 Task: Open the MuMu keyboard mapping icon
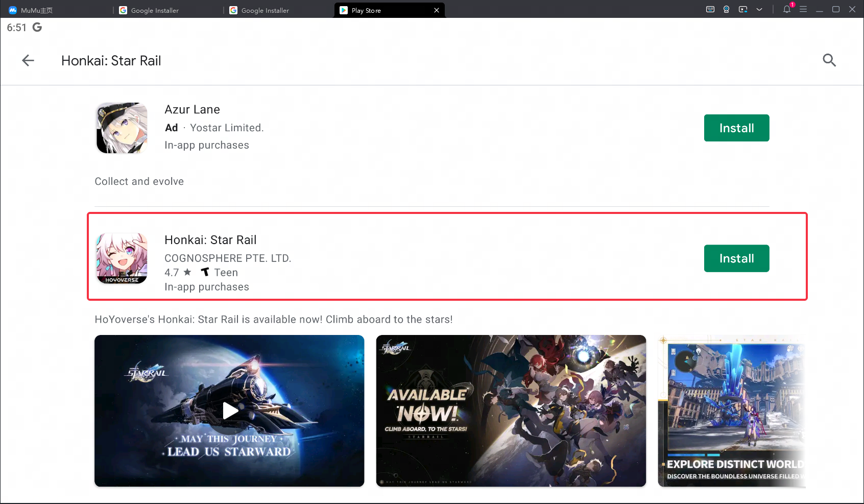point(710,9)
